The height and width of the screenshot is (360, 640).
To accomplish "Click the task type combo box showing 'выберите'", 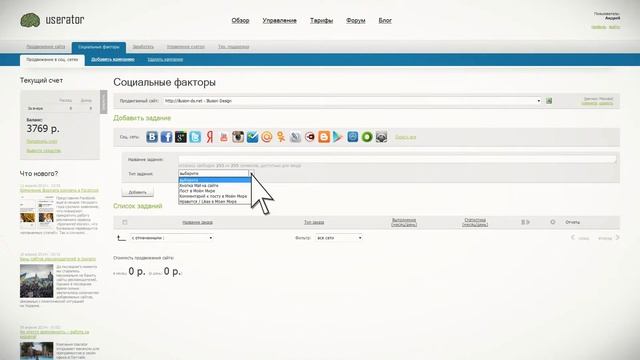I will 216,173.
